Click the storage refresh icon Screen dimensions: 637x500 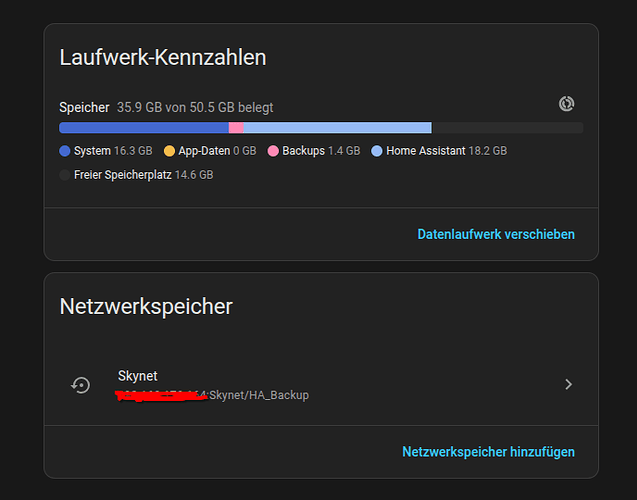point(566,104)
